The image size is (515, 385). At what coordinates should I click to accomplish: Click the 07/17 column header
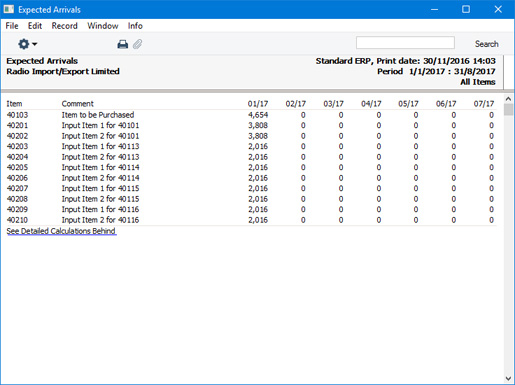pyautogui.click(x=484, y=104)
